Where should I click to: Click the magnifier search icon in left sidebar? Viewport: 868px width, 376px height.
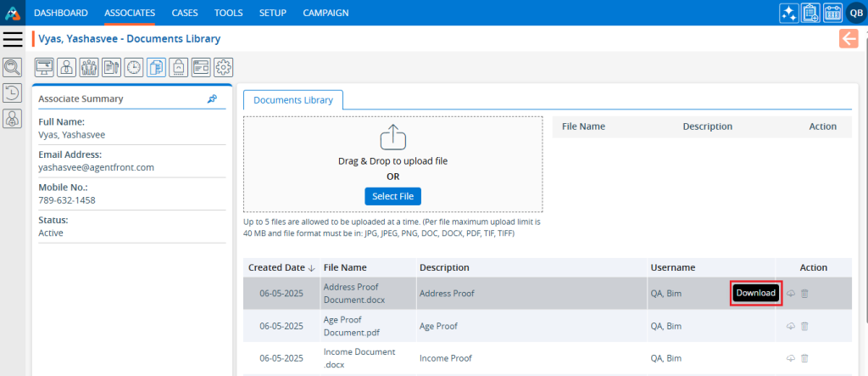[13, 67]
